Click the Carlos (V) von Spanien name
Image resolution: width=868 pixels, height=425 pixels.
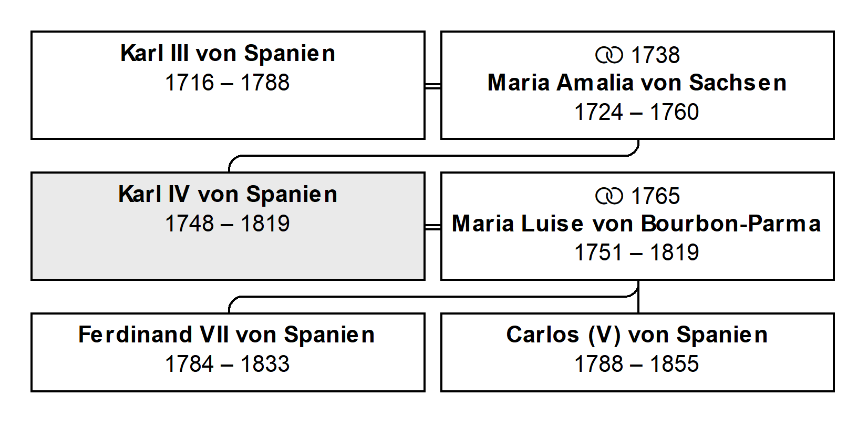(x=637, y=335)
